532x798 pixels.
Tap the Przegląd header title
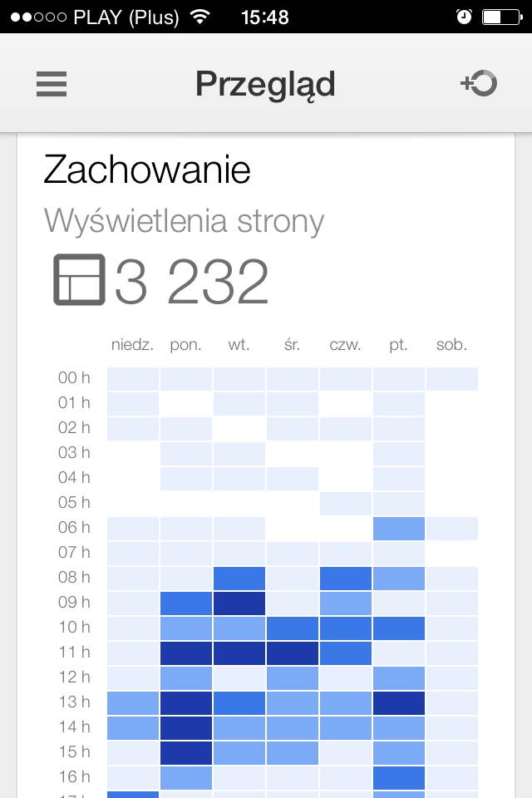(265, 84)
